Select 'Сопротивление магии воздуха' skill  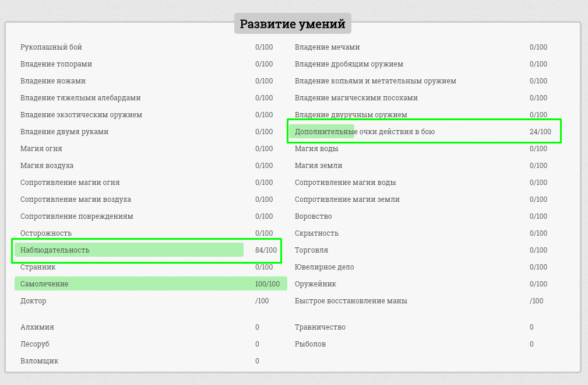75,199
